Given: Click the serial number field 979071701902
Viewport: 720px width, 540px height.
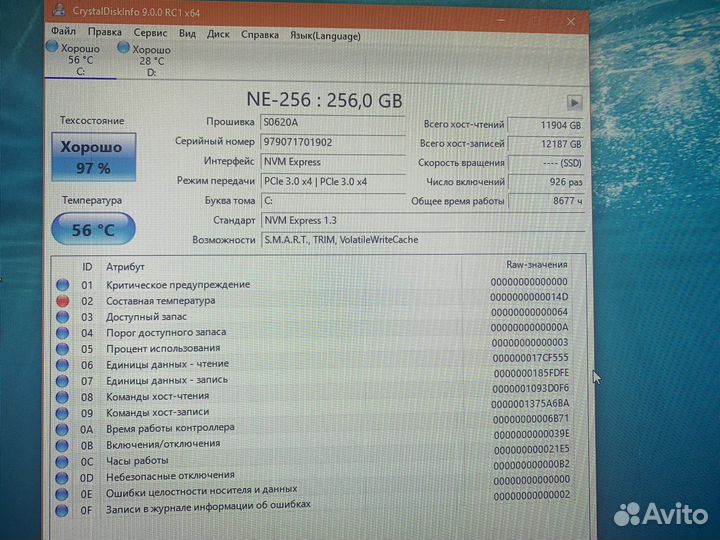Looking at the screenshot, I should click(333, 142).
